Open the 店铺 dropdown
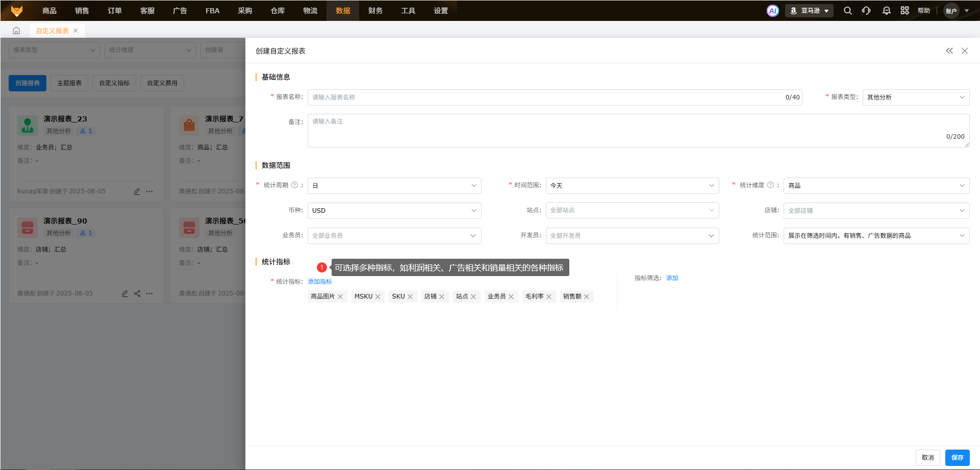The image size is (980, 470). click(x=876, y=210)
